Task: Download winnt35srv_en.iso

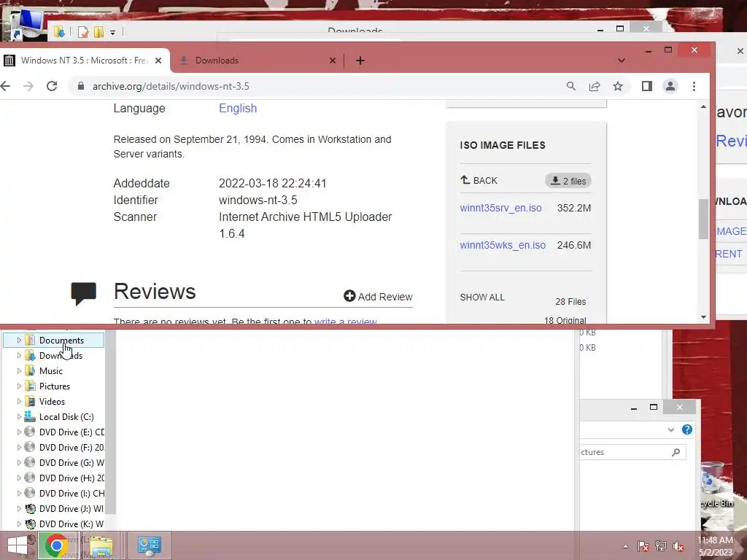Action: [500, 208]
